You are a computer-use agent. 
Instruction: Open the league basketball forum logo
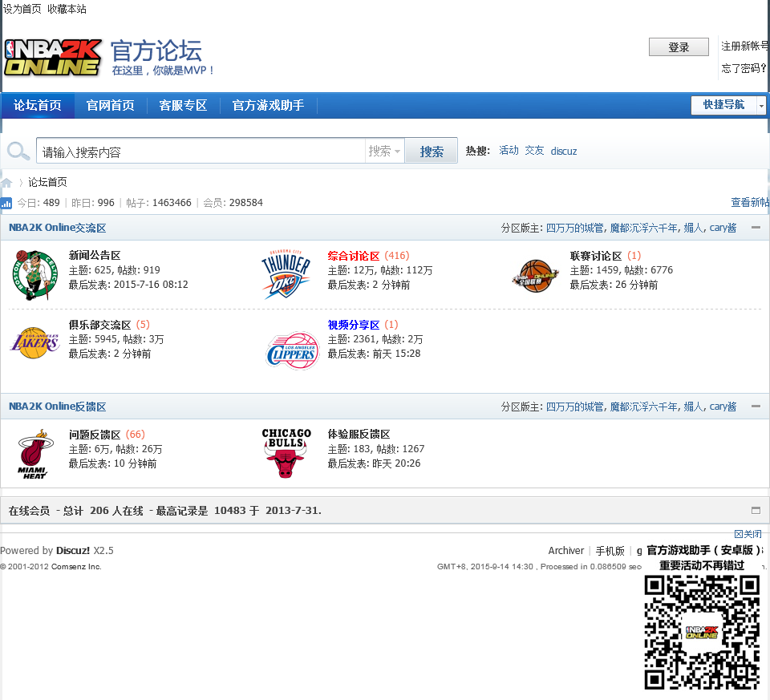(536, 276)
